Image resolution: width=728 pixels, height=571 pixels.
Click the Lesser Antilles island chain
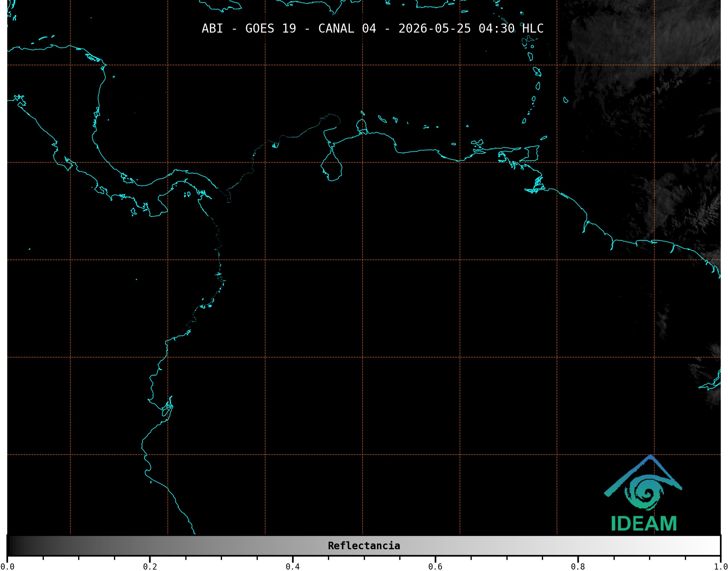pyautogui.click(x=532, y=69)
